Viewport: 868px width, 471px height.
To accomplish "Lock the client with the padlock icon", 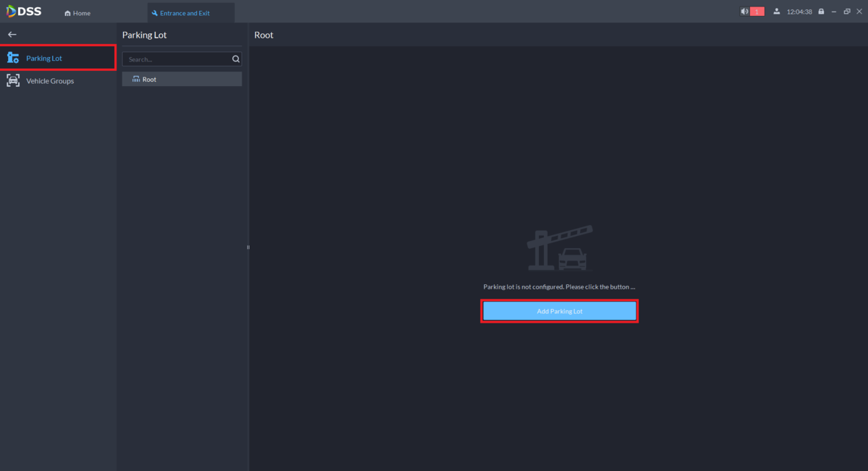I will (822, 12).
